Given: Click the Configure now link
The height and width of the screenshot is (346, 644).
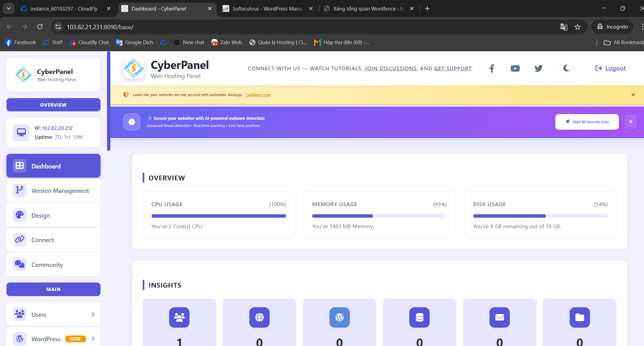Looking at the screenshot, I should (x=258, y=95).
